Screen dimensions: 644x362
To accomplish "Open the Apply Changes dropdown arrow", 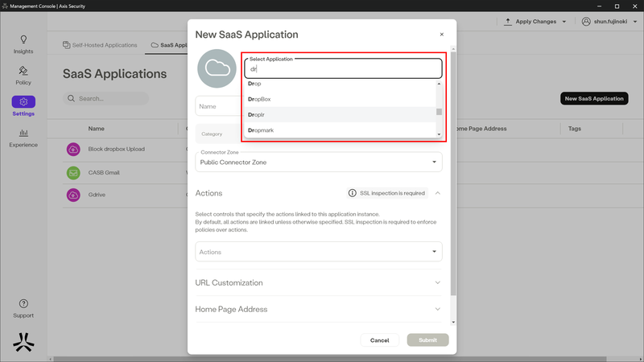I will (x=564, y=22).
